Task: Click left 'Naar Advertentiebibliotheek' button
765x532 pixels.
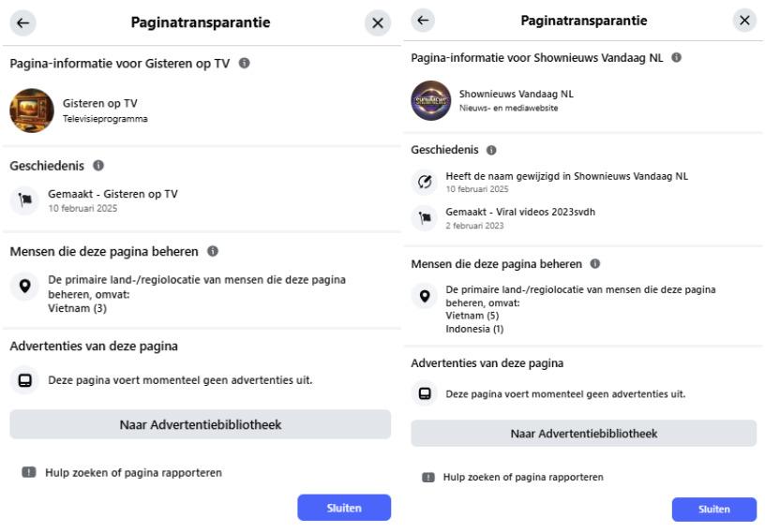Action: tap(200, 424)
